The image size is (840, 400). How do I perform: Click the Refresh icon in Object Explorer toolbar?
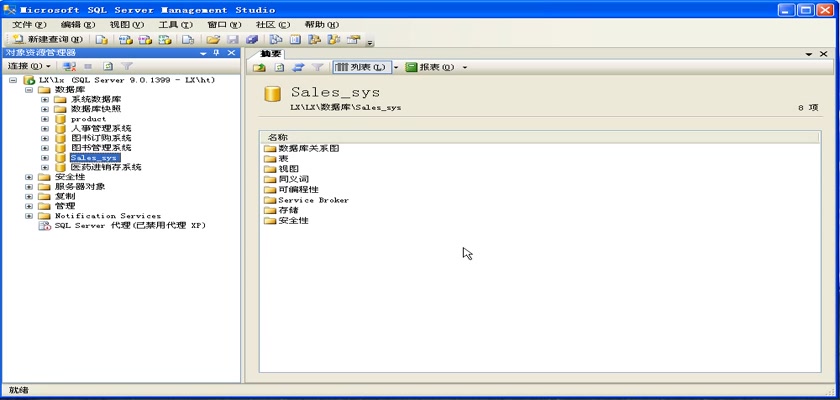click(x=108, y=66)
